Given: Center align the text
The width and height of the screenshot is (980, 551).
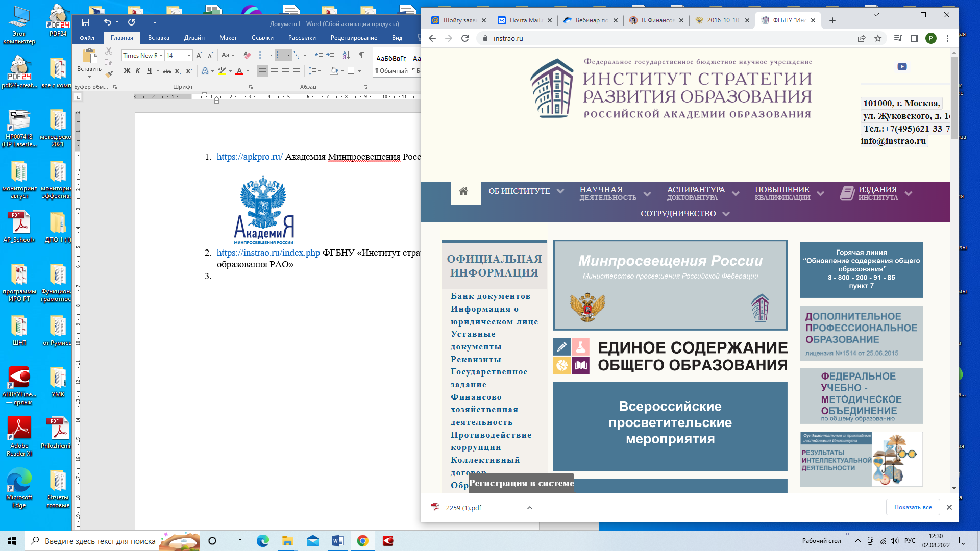Looking at the screenshot, I should (x=274, y=71).
